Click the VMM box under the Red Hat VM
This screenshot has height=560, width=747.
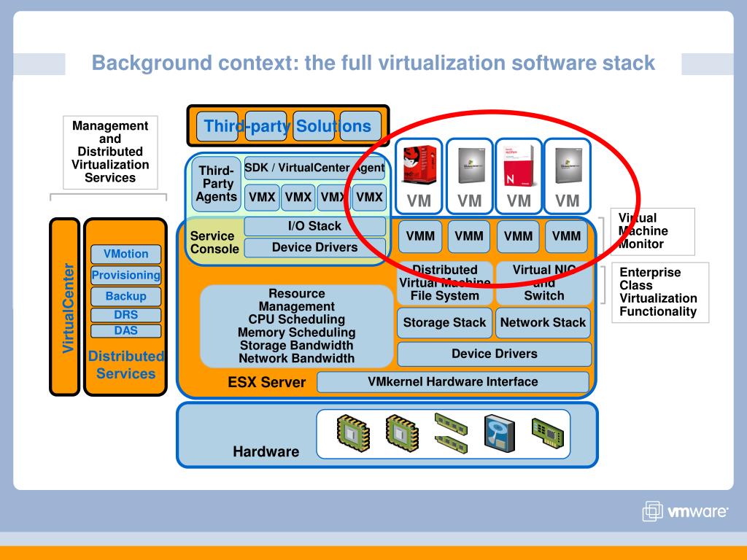(420, 236)
